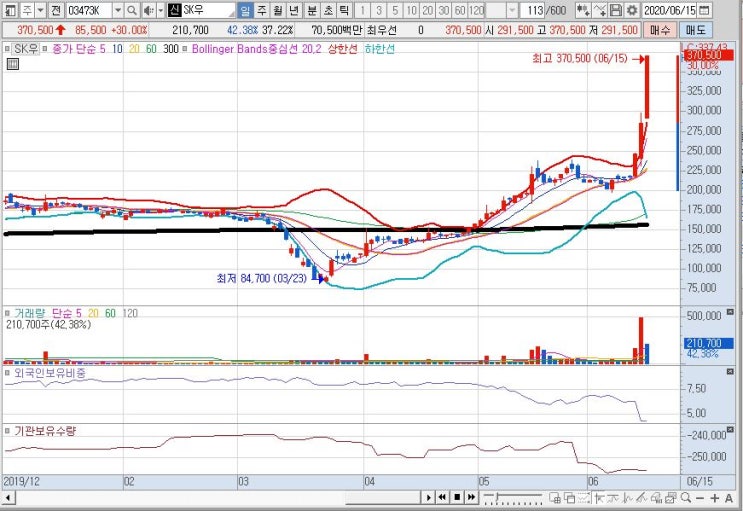Click the 매도 sell button
The height and width of the screenshot is (511, 743).
click(696, 30)
